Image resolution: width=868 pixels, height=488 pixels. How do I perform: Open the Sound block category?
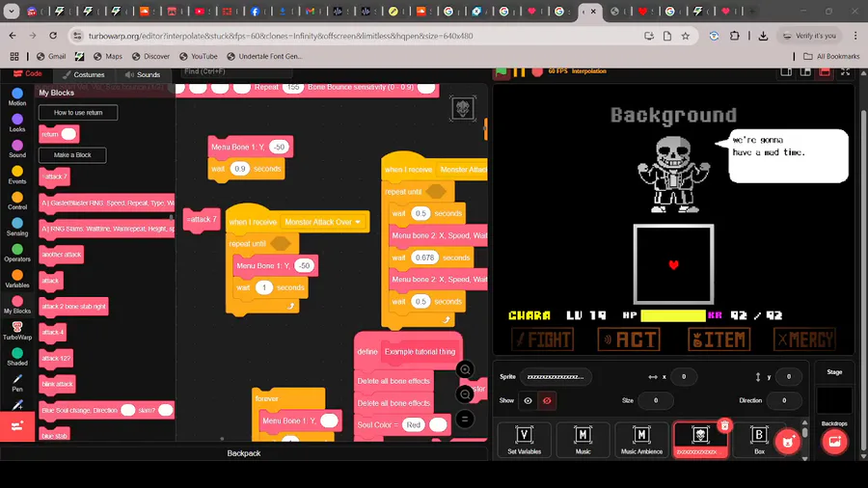(x=17, y=149)
